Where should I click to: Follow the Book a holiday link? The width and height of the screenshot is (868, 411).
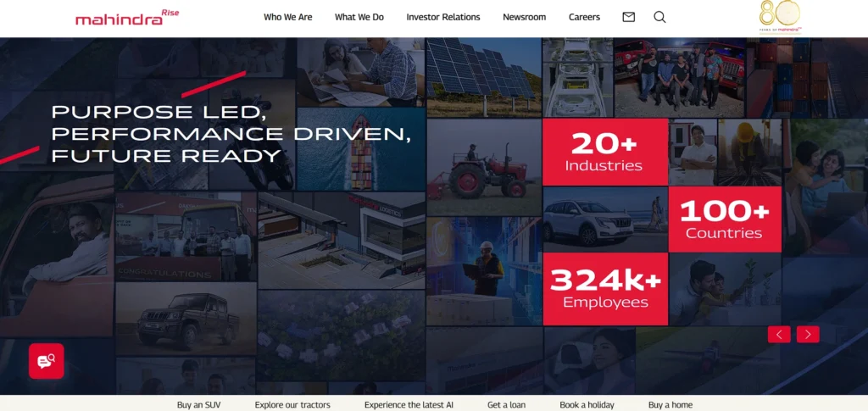coord(587,405)
